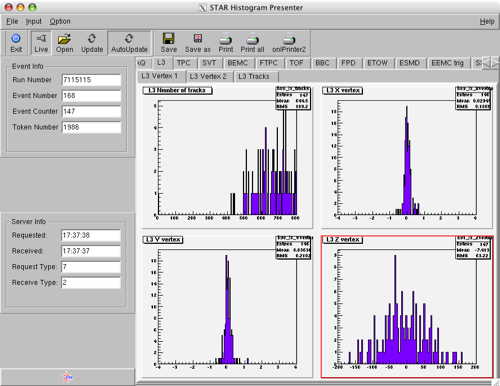This screenshot has height=386, width=500.
Task: Open the Input menu
Action: tap(34, 21)
